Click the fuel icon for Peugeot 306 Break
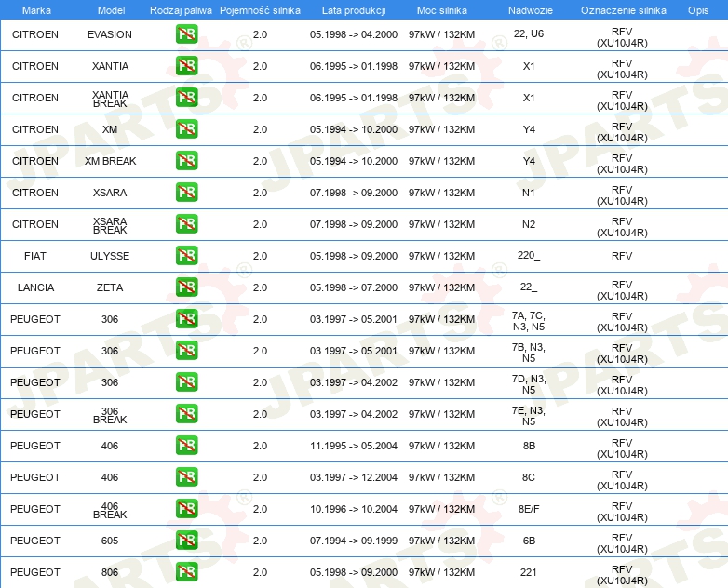 186,413
